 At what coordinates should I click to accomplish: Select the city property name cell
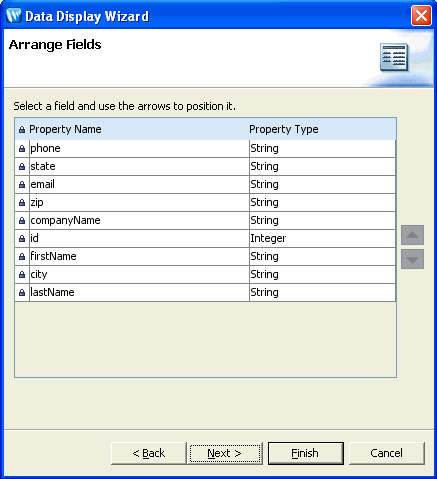click(139, 274)
